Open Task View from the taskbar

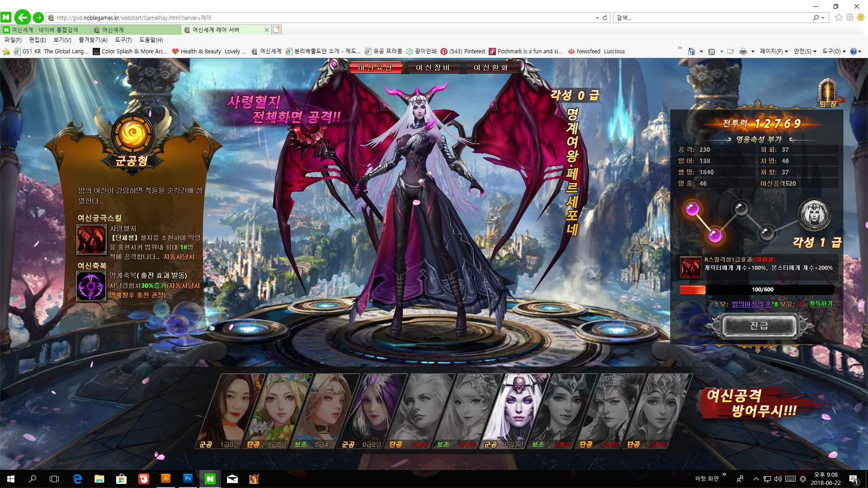click(x=54, y=479)
